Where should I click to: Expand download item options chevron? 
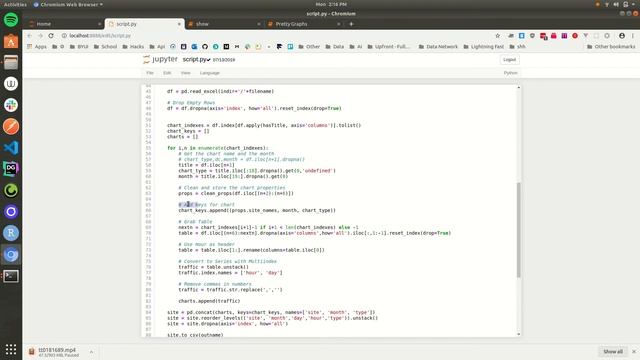tap(91, 352)
